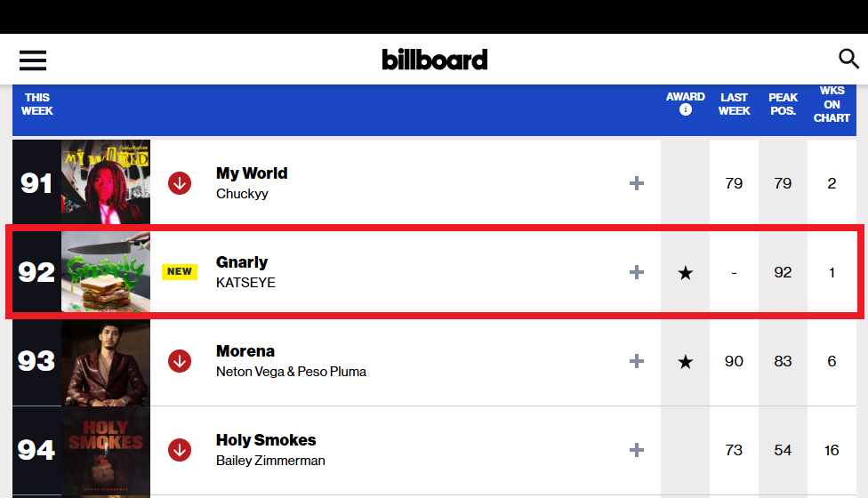
Task: Open the KATSEYE artist link
Action: [245, 283]
